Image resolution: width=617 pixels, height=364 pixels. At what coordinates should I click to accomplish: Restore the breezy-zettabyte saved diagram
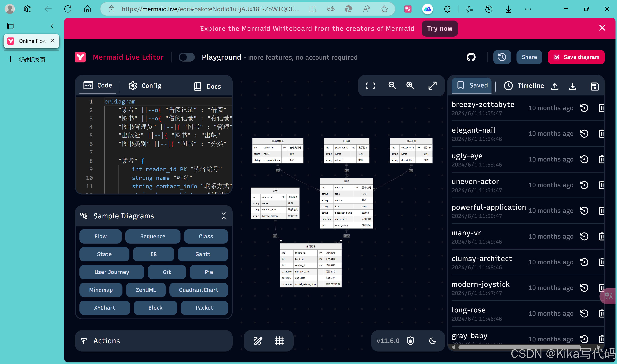pyautogui.click(x=584, y=108)
